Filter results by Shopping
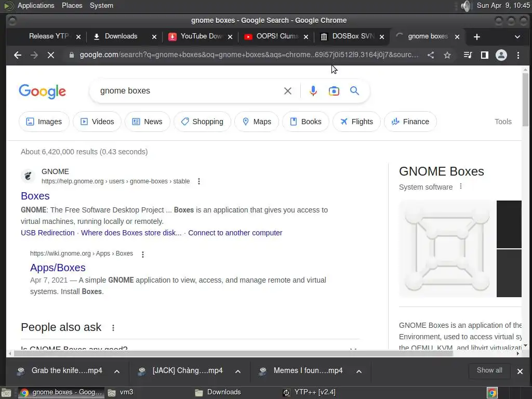This screenshot has width=532, height=399. [x=202, y=122]
